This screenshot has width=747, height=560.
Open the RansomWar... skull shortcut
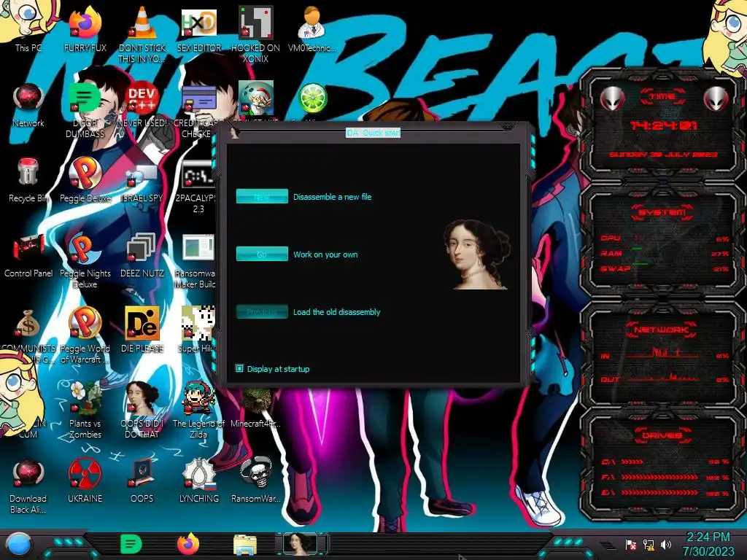point(255,480)
